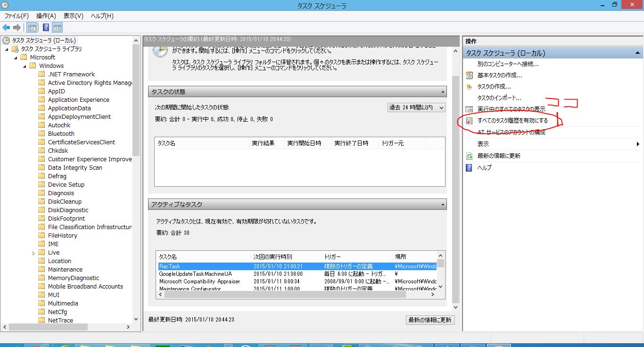Open the 操作(A) menu

[x=46, y=16]
